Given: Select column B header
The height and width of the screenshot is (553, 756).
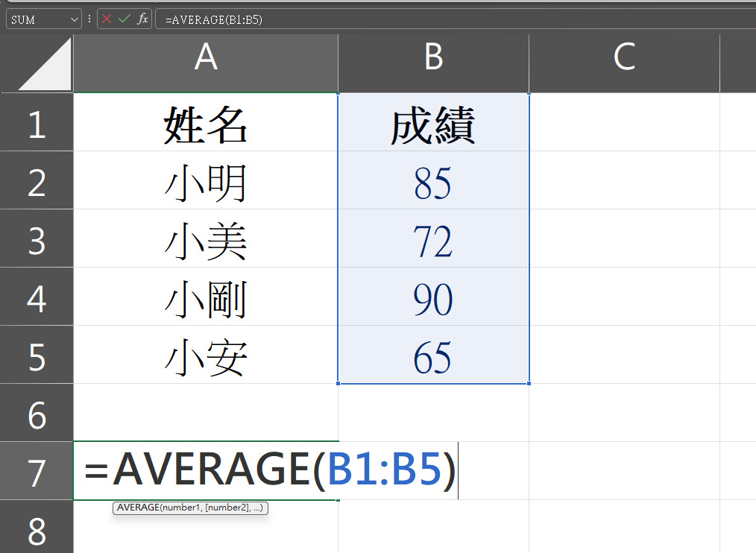Looking at the screenshot, I should coord(433,63).
